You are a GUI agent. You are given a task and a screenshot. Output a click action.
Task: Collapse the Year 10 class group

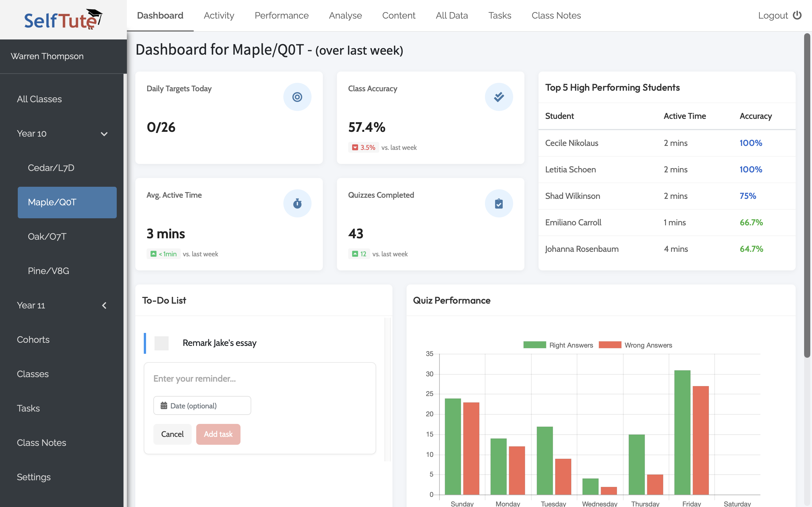pos(104,134)
